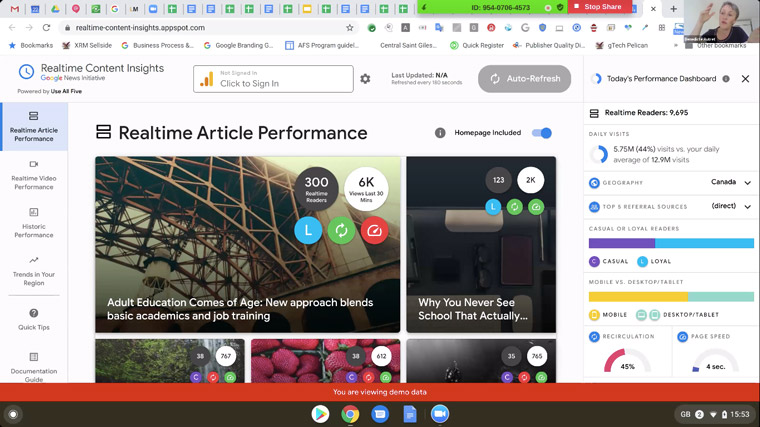
Task: Click the Mobile legend icon
Action: click(594, 315)
